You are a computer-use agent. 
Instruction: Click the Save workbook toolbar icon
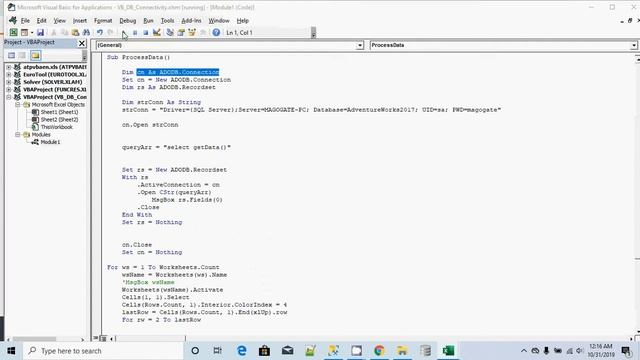[x=40, y=32]
